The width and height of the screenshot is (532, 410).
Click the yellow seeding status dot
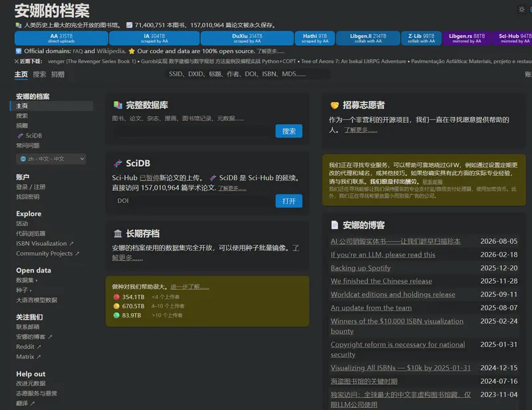[x=116, y=306]
